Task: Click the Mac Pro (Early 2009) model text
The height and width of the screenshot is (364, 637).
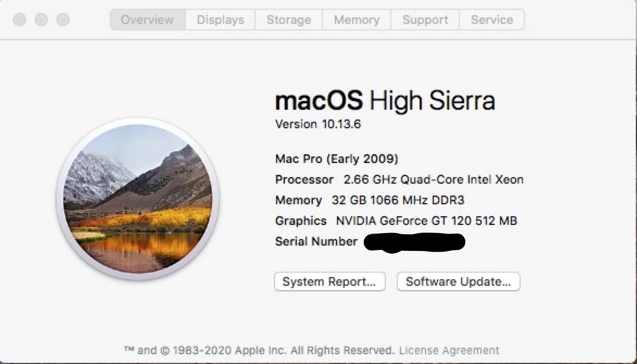Action: [x=337, y=159]
